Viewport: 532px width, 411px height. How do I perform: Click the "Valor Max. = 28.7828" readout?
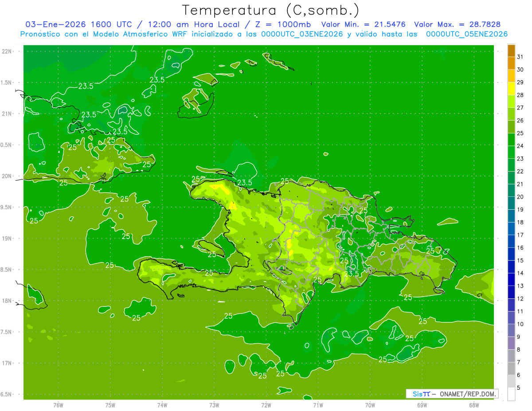point(458,24)
